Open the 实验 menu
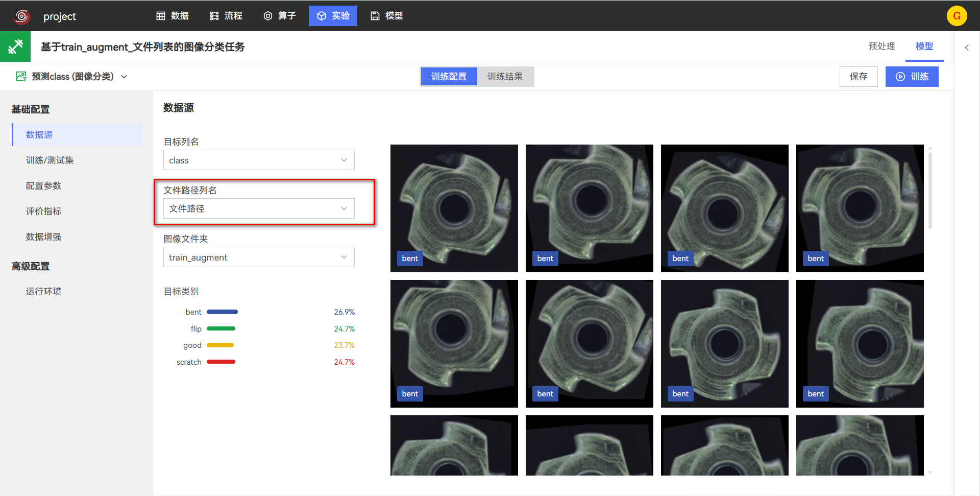The height and width of the screenshot is (496, 980). click(333, 16)
